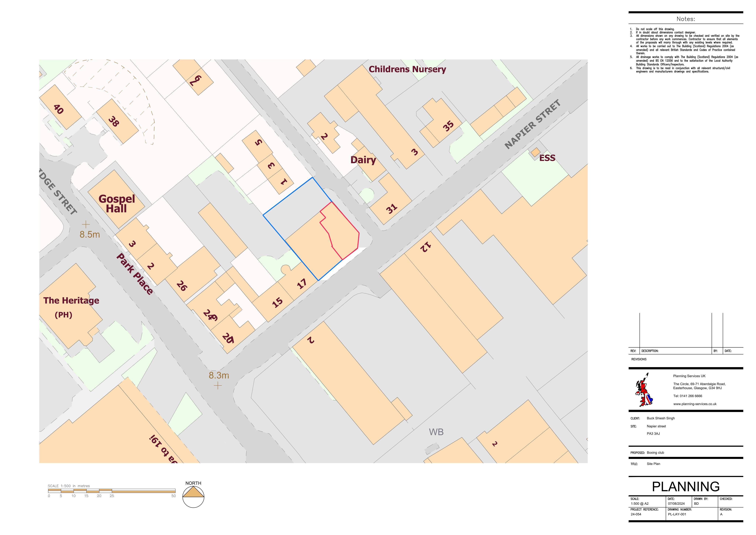The image size is (756, 535).
Task: Click building number 31
Action: point(391,209)
